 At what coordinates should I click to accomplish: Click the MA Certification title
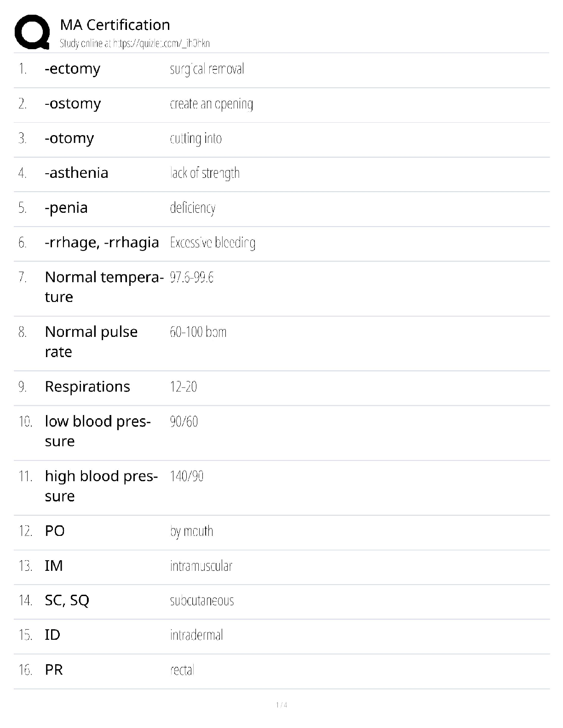(x=115, y=25)
